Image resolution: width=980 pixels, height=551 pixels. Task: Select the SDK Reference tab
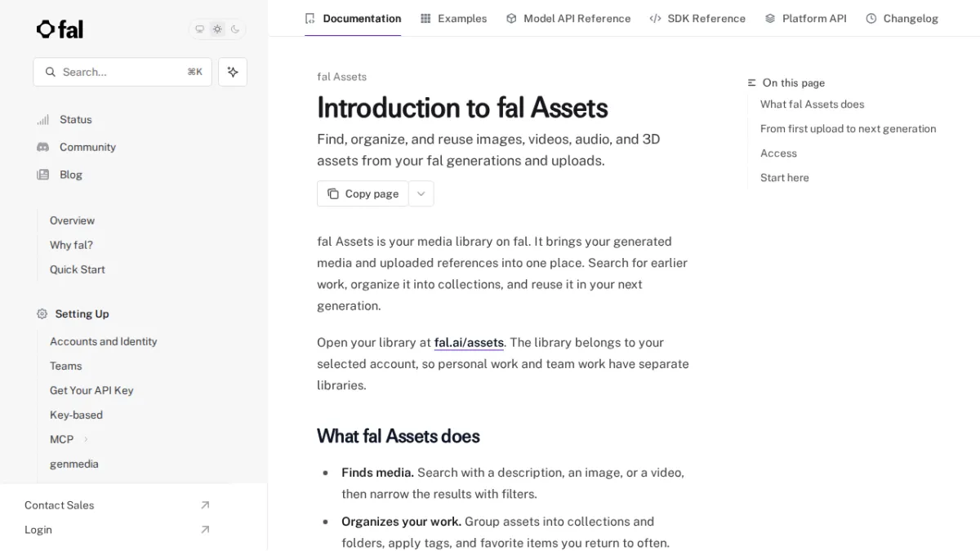click(x=697, y=18)
